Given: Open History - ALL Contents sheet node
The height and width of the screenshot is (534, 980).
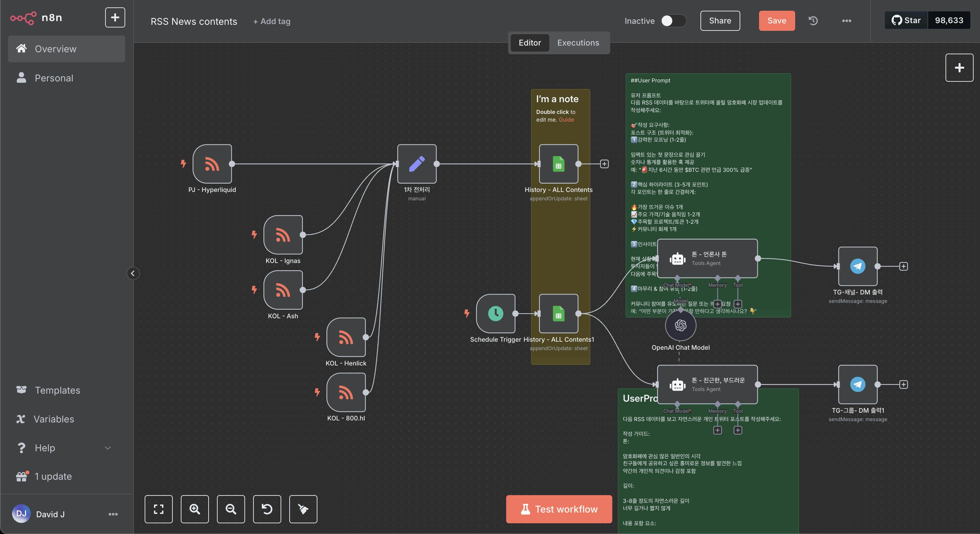Looking at the screenshot, I should [558, 164].
